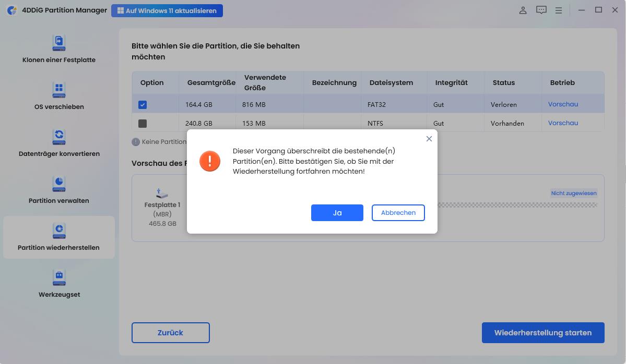Open the hamburger menu in title bar
The width and height of the screenshot is (626, 364).
(x=559, y=10)
